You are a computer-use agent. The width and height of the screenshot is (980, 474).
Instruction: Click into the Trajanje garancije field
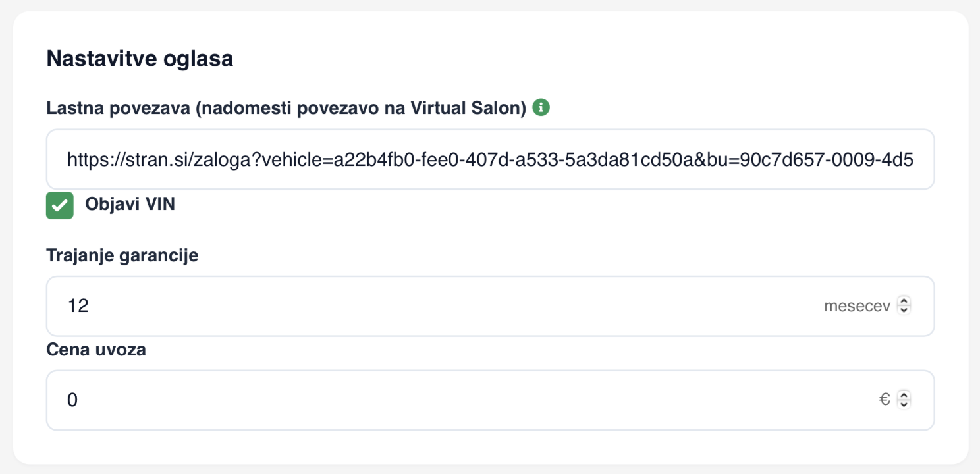point(490,306)
